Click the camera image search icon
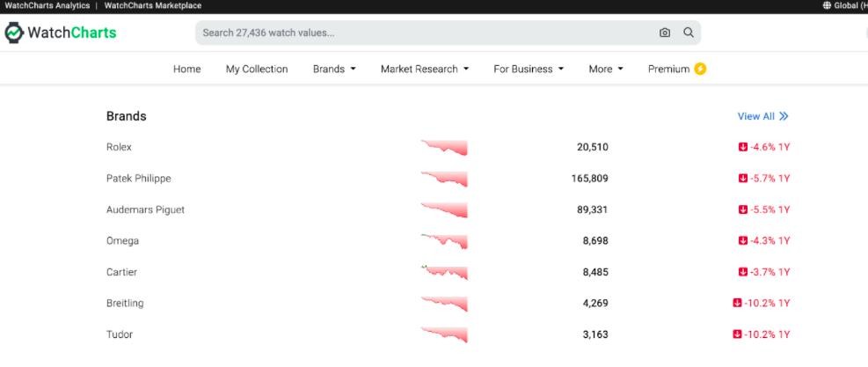Viewport: 868px width, 367px height. click(x=665, y=33)
